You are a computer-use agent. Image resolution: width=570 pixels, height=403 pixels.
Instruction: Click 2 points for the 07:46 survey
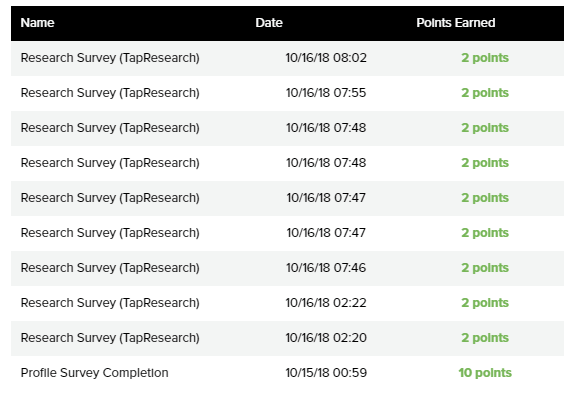click(485, 268)
